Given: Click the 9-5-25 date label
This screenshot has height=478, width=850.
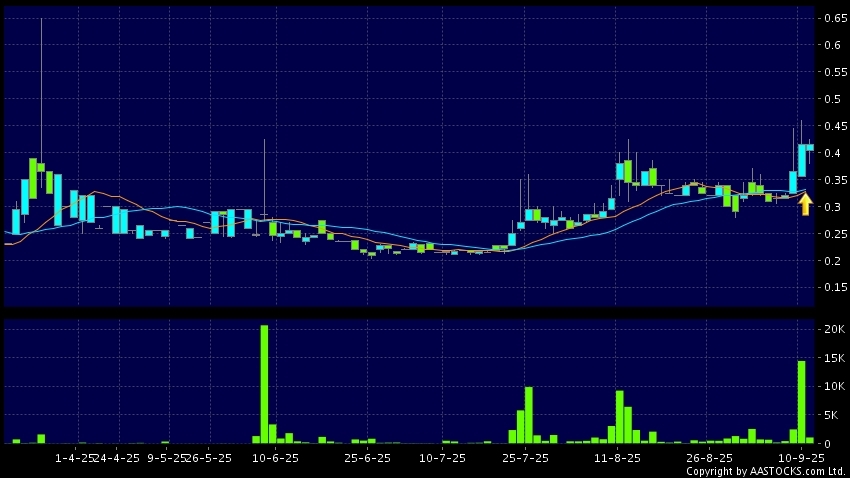Looking at the screenshot, I should coord(167,458).
